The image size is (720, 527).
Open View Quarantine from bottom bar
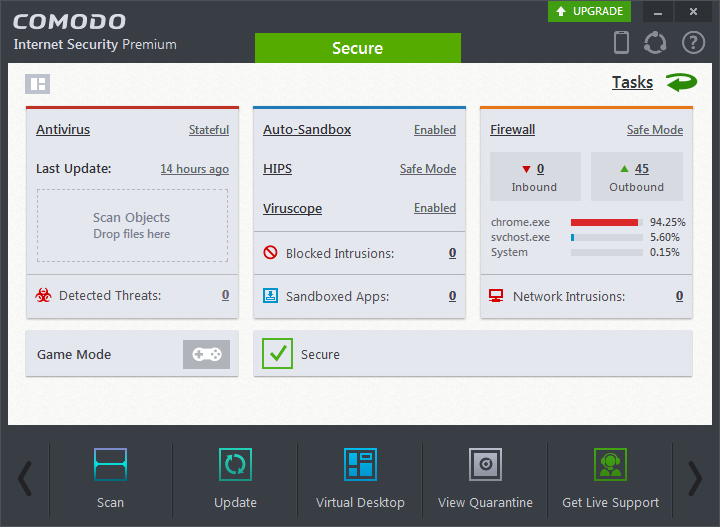tap(485, 479)
